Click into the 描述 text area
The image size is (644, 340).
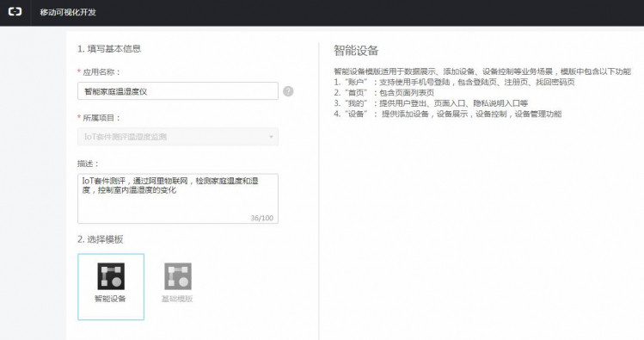[x=178, y=199]
